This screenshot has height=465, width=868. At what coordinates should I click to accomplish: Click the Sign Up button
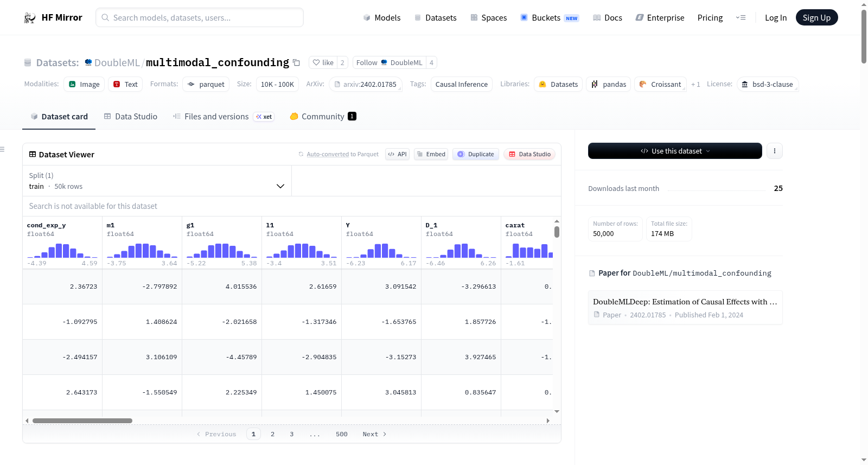click(817, 17)
